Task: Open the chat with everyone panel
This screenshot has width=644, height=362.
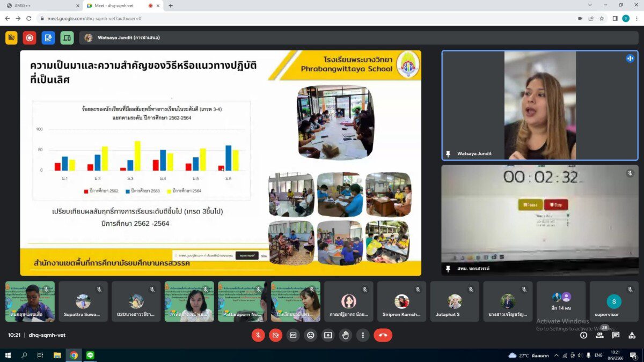Action: [x=616, y=335]
